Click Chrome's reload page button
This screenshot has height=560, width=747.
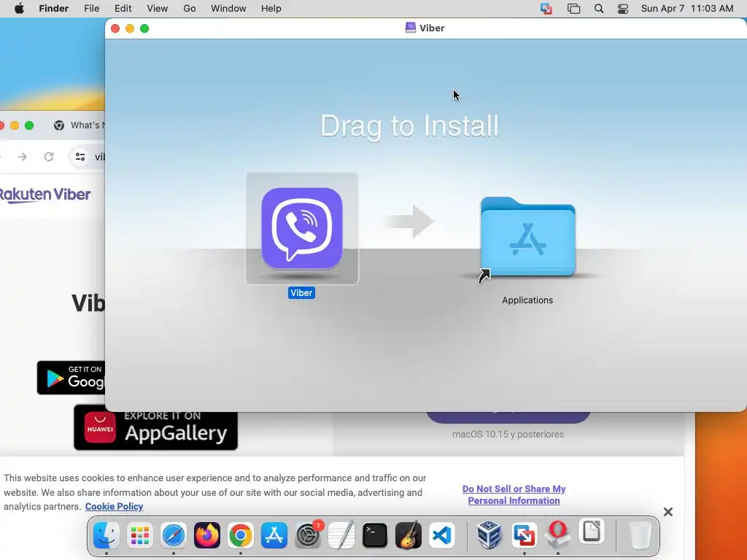click(x=49, y=157)
